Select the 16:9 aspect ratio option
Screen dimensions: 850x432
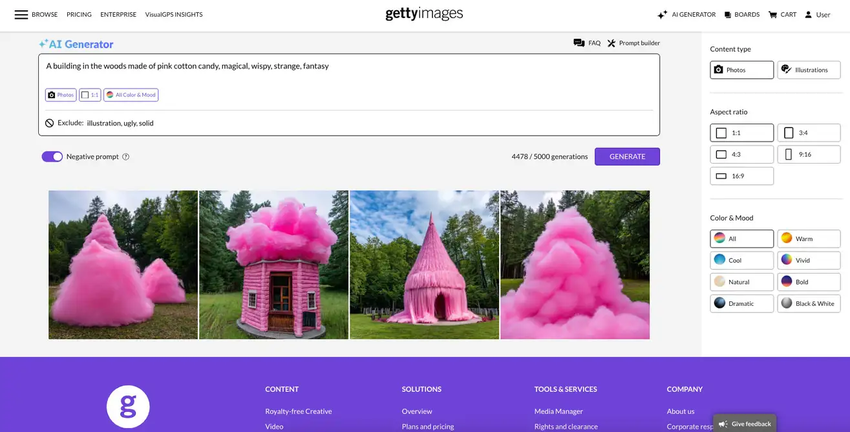742,176
